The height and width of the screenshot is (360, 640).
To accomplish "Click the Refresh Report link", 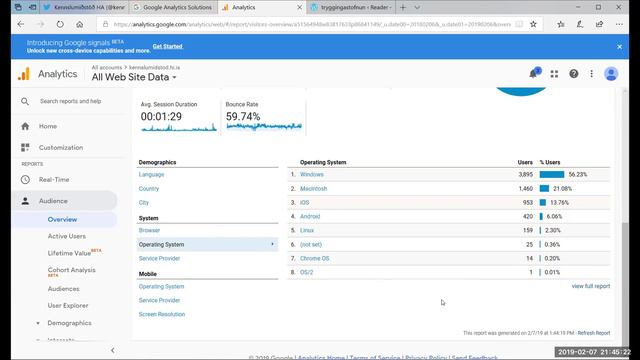I will (594, 333).
